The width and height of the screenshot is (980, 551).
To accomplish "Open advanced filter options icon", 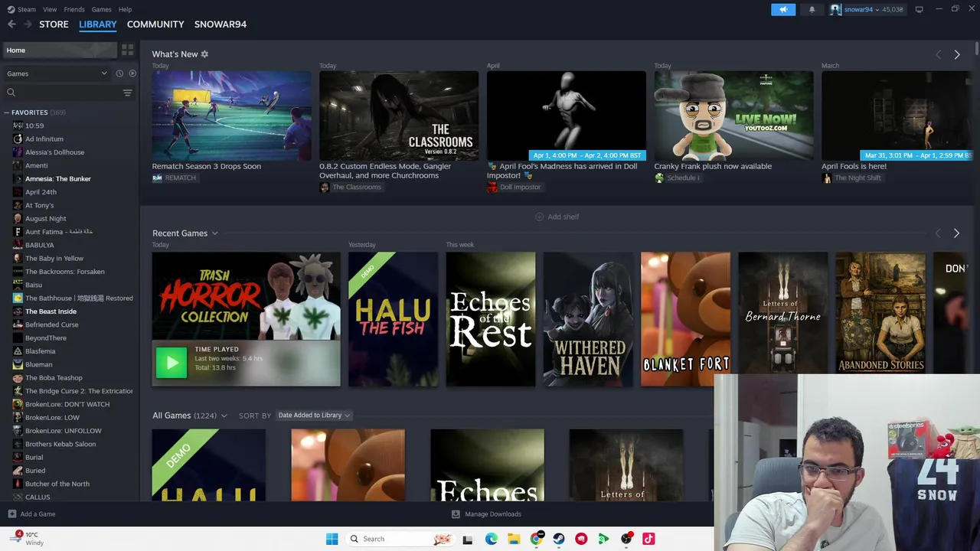I will pyautogui.click(x=127, y=93).
